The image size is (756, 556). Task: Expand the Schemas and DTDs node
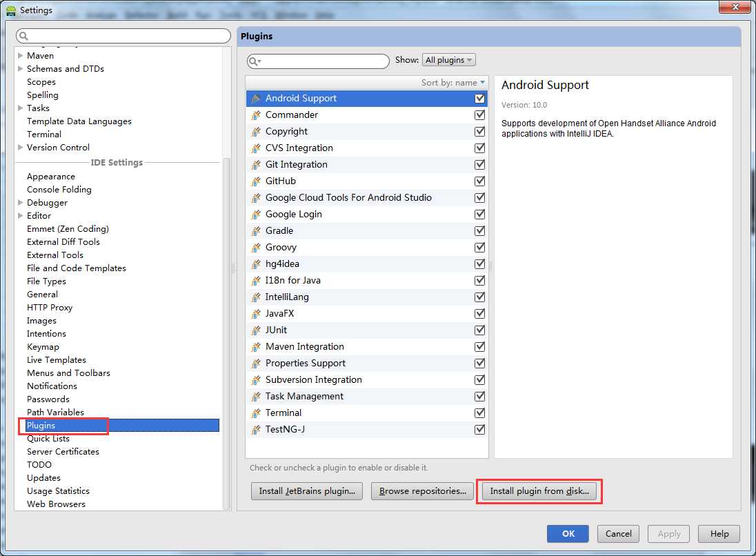pyautogui.click(x=20, y=68)
